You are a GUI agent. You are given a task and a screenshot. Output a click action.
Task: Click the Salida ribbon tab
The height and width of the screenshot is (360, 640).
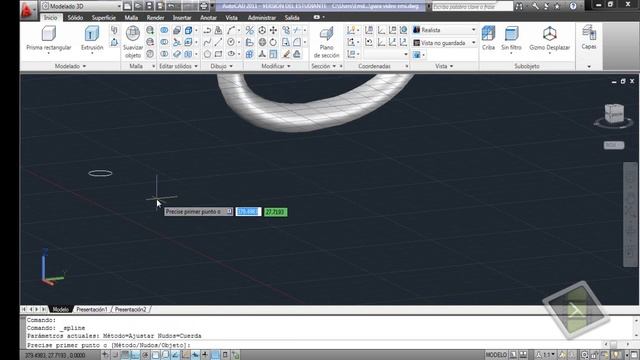292,18
